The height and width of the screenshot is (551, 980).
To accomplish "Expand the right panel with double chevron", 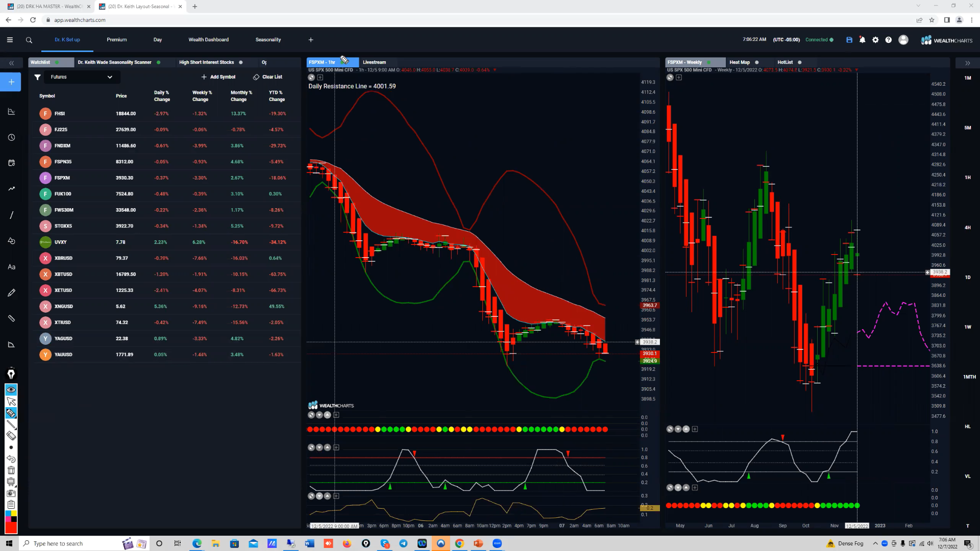I will click(967, 63).
